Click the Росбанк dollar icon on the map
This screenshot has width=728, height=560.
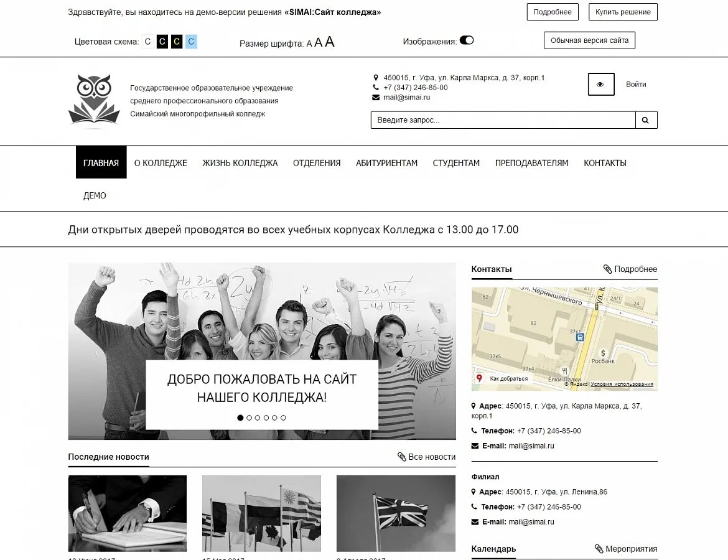(603, 353)
